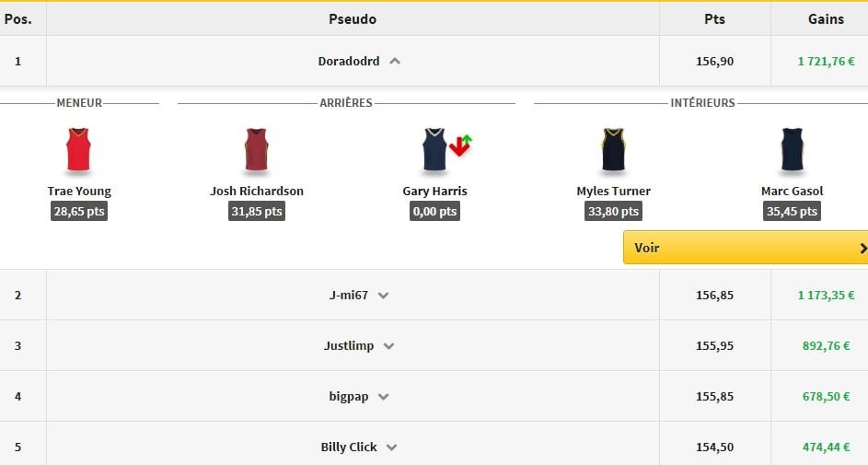Click Myles Turner's 33,80 pts badge
Image resolution: width=868 pixels, height=465 pixels.
click(x=613, y=212)
